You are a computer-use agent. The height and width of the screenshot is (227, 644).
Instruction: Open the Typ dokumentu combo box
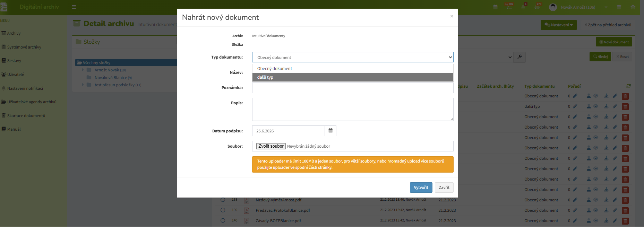click(353, 57)
